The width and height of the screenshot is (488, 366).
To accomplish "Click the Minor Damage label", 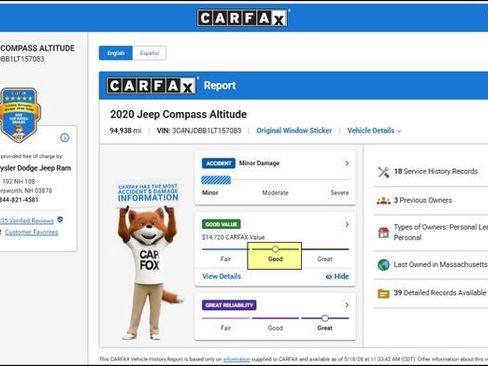I will pos(259,163).
